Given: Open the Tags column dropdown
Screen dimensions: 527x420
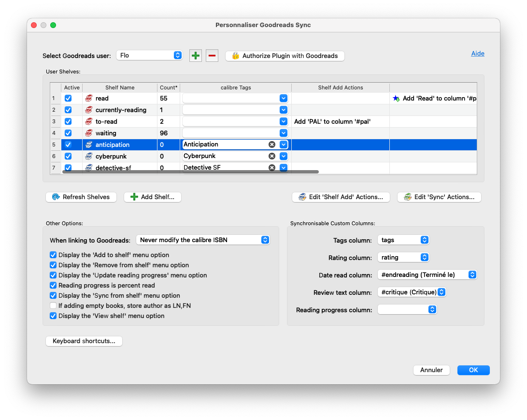Looking at the screenshot, I should [403, 240].
